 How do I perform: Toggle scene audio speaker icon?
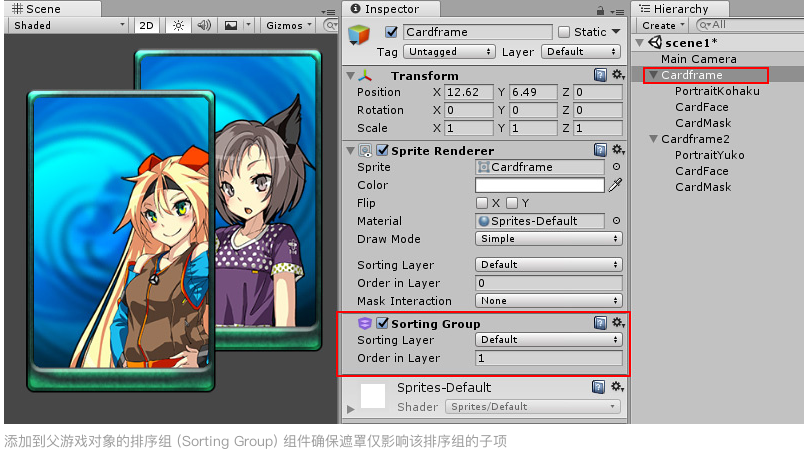204,25
